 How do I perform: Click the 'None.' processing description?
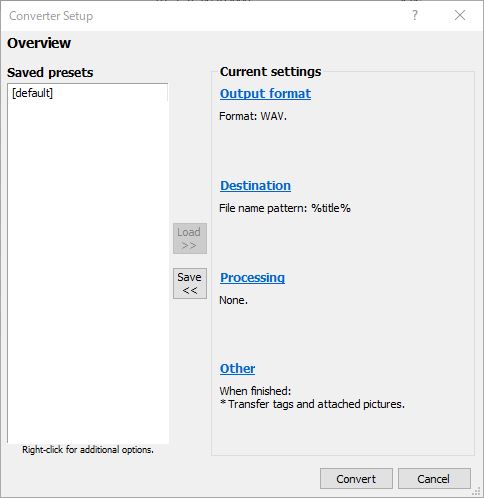point(233,300)
